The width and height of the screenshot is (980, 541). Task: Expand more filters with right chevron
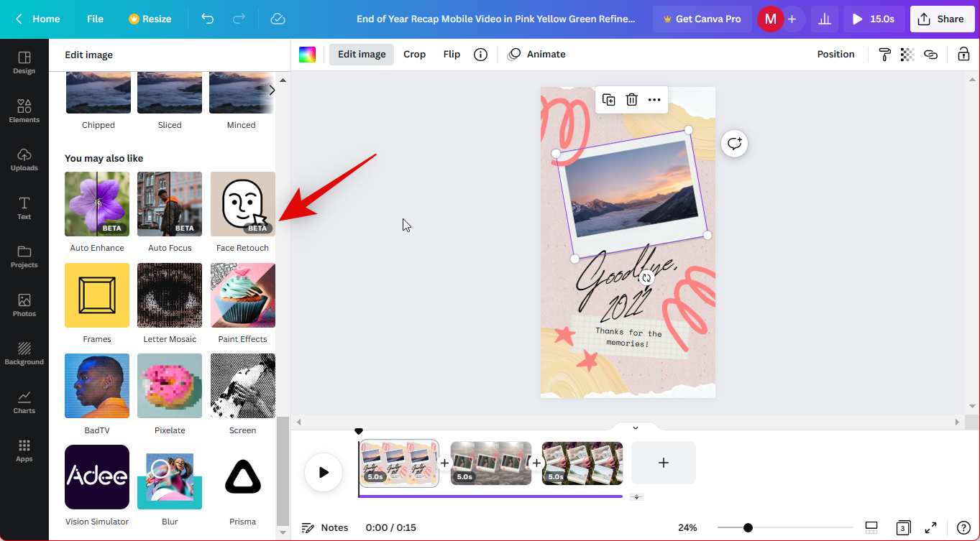(x=272, y=91)
